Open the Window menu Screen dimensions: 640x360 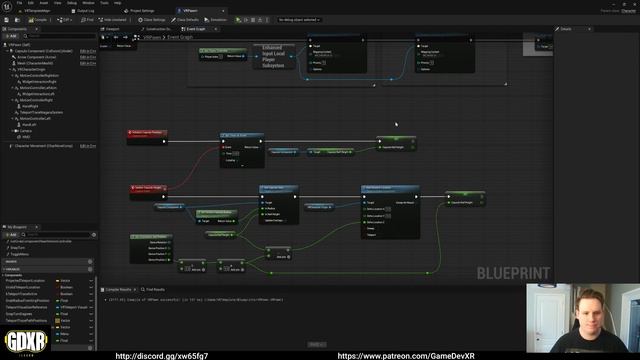[88, 3]
